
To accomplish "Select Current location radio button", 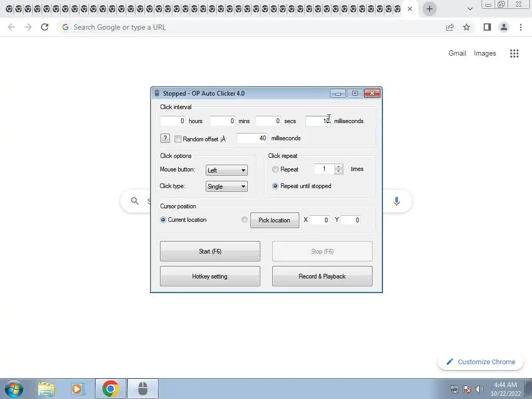I will click(163, 220).
